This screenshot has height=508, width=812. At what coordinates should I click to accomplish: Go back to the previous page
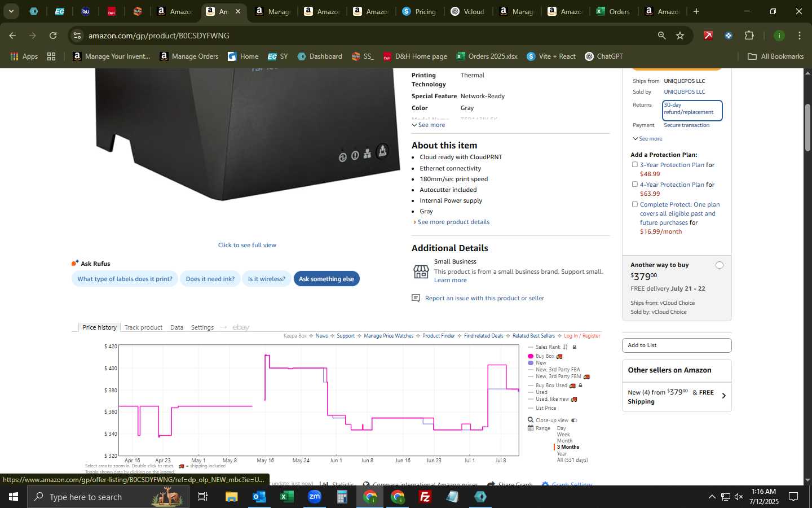point(12,36)
